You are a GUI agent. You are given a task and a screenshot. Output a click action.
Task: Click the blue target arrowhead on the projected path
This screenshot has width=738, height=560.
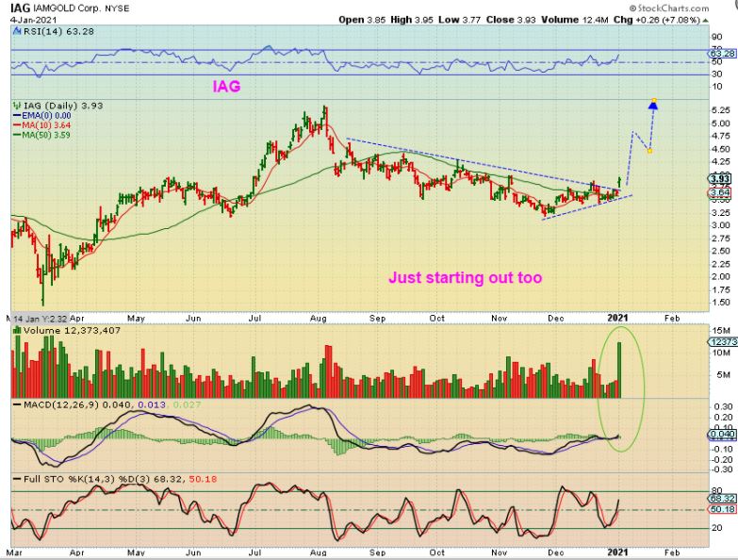[x=653, y=106]
